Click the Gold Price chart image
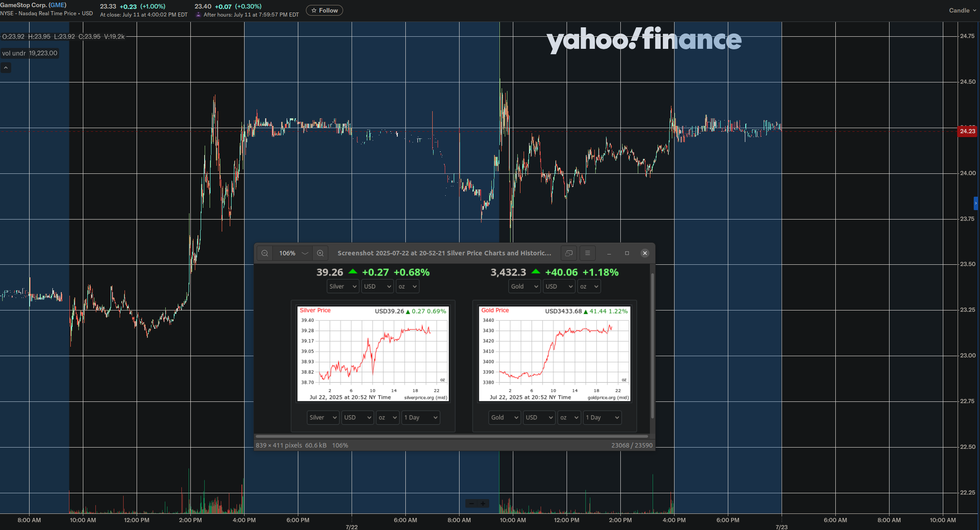 pyautogui.click(x=554, y=353)
